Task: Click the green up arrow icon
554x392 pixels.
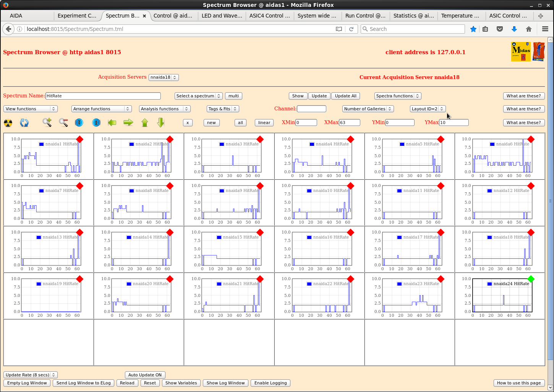Action: (145, 123)
